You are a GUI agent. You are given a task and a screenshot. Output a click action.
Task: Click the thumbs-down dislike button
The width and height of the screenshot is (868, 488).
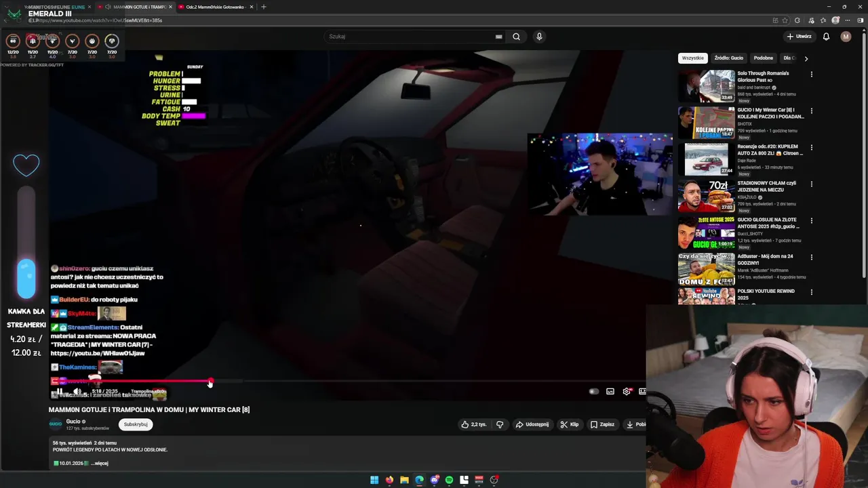(x=500, y=424)
